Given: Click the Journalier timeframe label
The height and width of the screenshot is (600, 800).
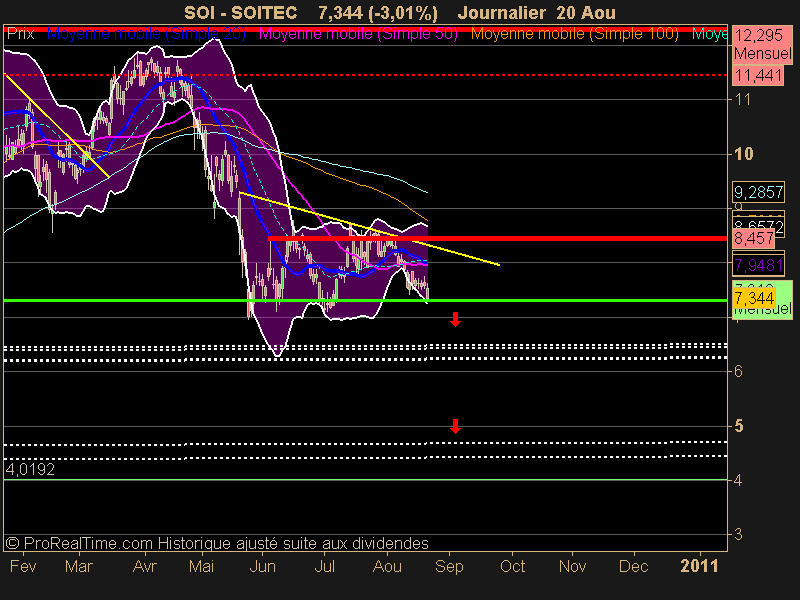Looking at the screenshot, I should pos(502,13).
